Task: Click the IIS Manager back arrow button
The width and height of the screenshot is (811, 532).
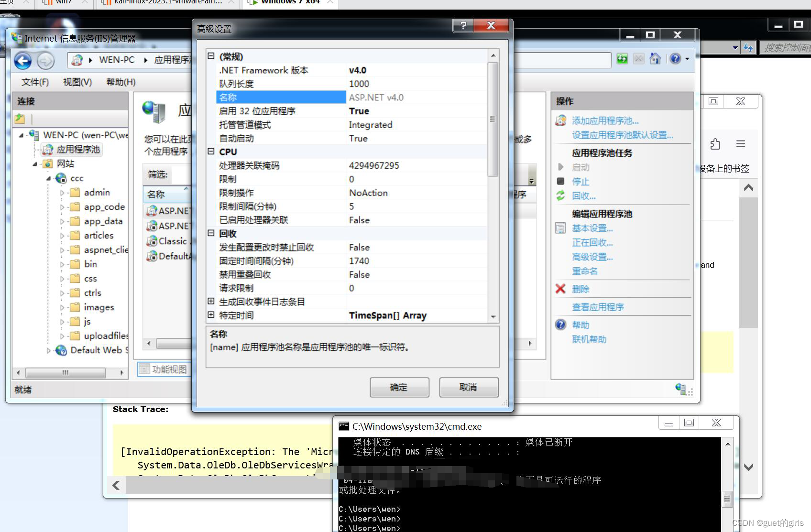Action: pyautogui.click(x=22, y=60)
